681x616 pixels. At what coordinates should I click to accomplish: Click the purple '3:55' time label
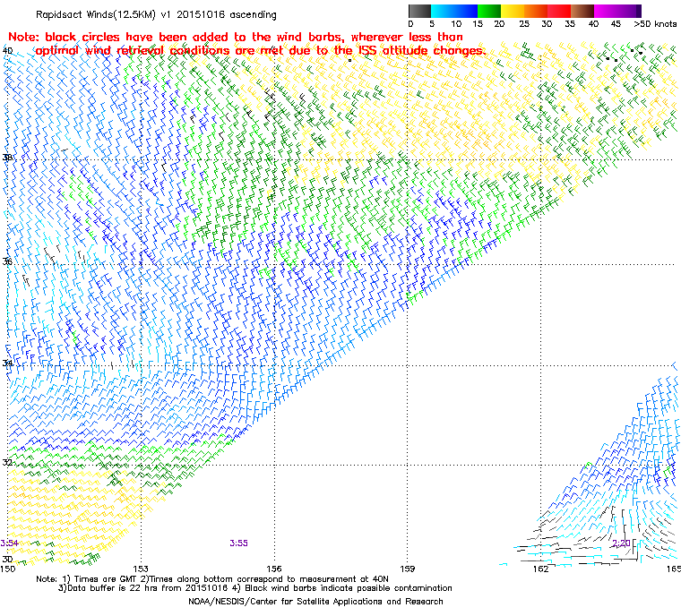click(239, 543)
